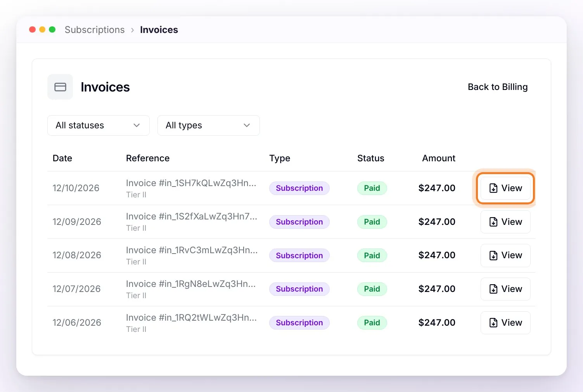The image size is (583, 392).
Task: Click reference Invoice #in_1SH7kQLwZq3Hn...
Action: pos(191,183)
